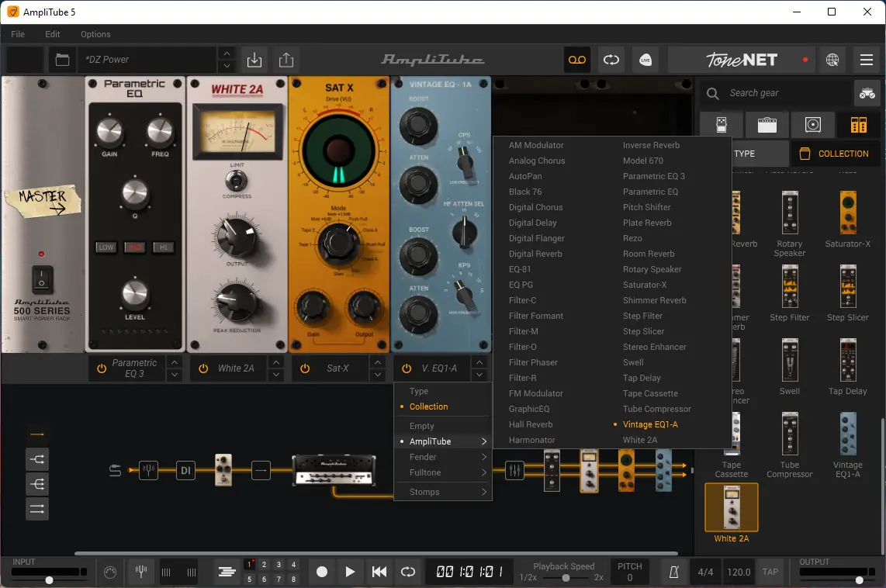Select Tube Compressor from the list
Viewport: 886px width, 588px height.
(656, 409)
